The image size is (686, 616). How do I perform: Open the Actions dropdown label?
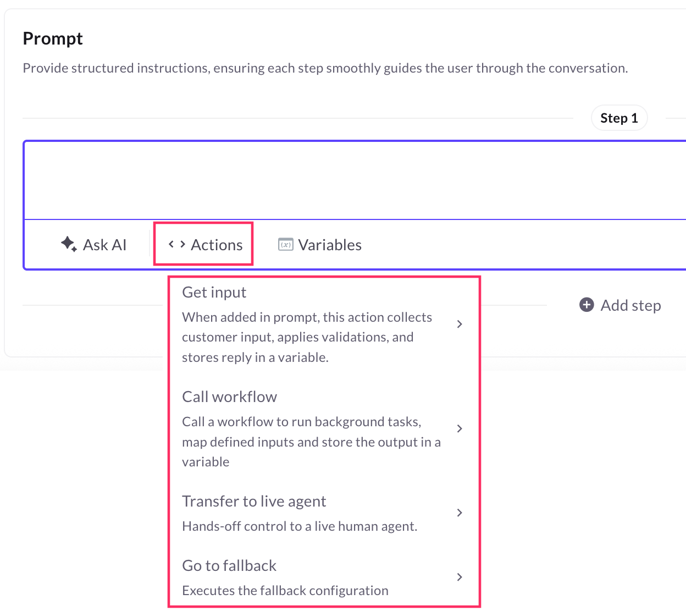tap(217, 245)
